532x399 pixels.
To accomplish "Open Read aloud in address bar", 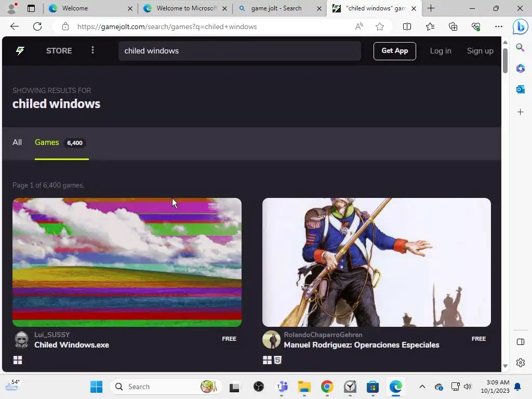I will tap(359, 26).
